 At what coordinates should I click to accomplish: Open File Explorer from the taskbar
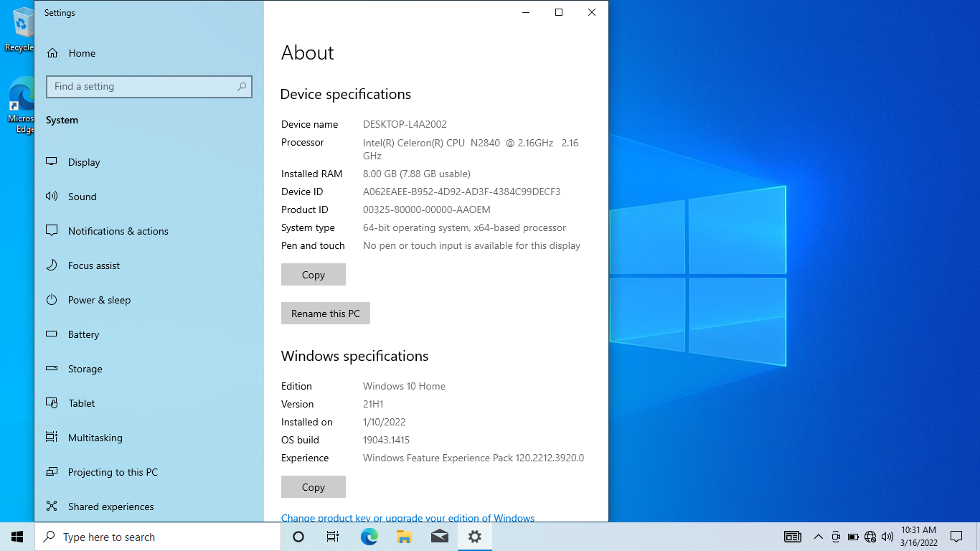tap(404, 537)
